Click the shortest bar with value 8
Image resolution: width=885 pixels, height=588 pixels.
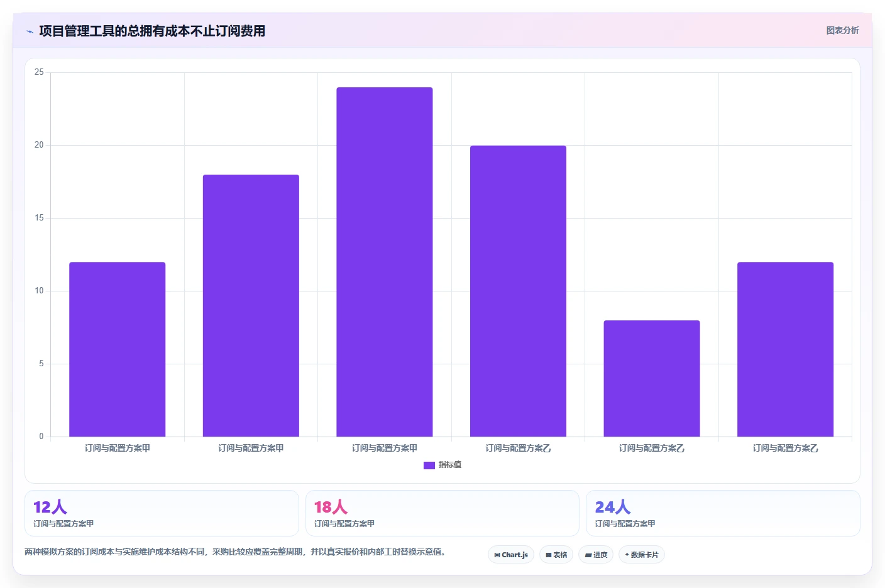(652, 378)
